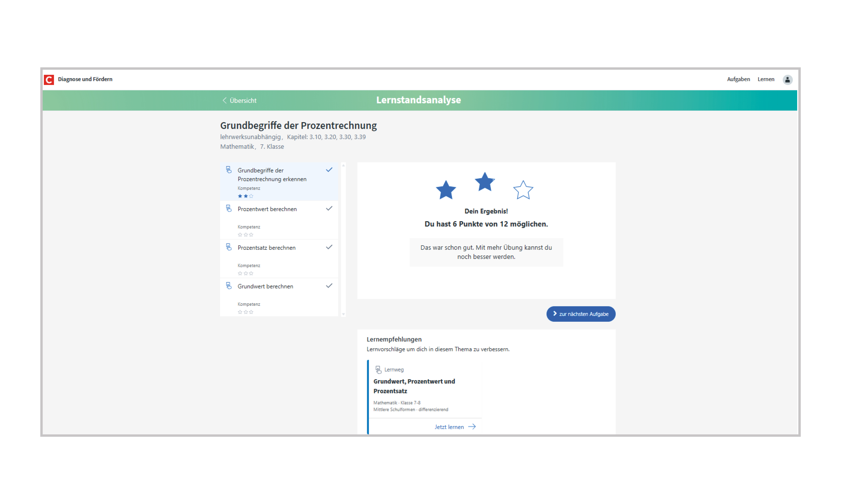This screenshot has width=841, height=504.
Task: Click the icon beside Prozentsatz berechnen
Action: tap(229, 247)
